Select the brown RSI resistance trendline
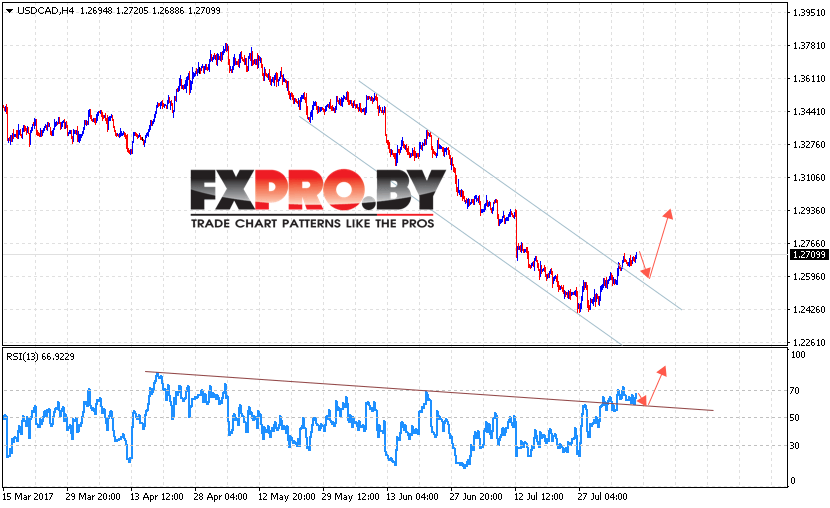This screenshot has width=830, height=508. coord(429,391)
